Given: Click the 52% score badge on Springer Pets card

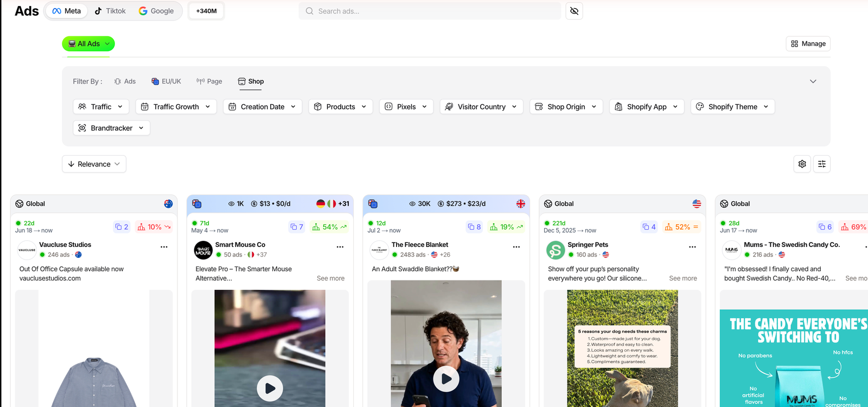Looking at the screenshot, I should tap(682, 227).
